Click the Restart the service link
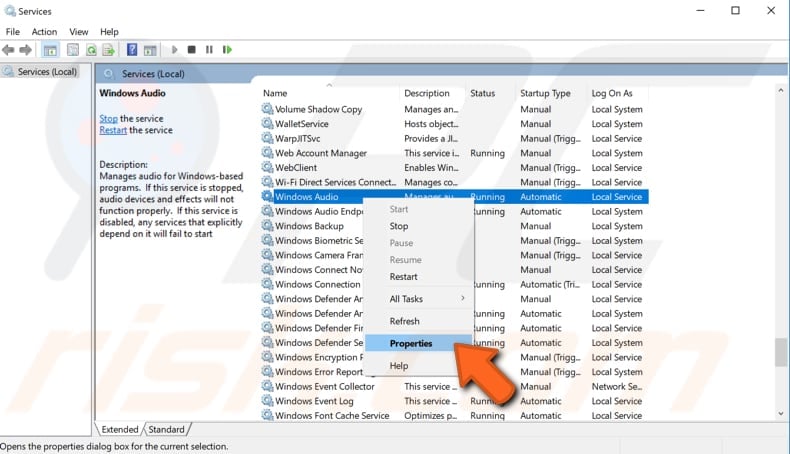The height and width of the screenshot is (454, 790). tap(113, 130)
